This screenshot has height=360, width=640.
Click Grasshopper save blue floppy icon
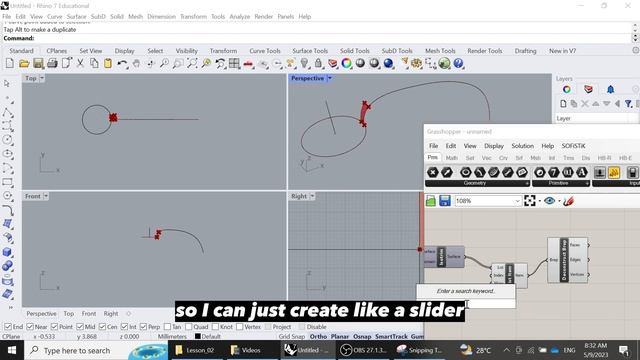[x=445, y=201]
